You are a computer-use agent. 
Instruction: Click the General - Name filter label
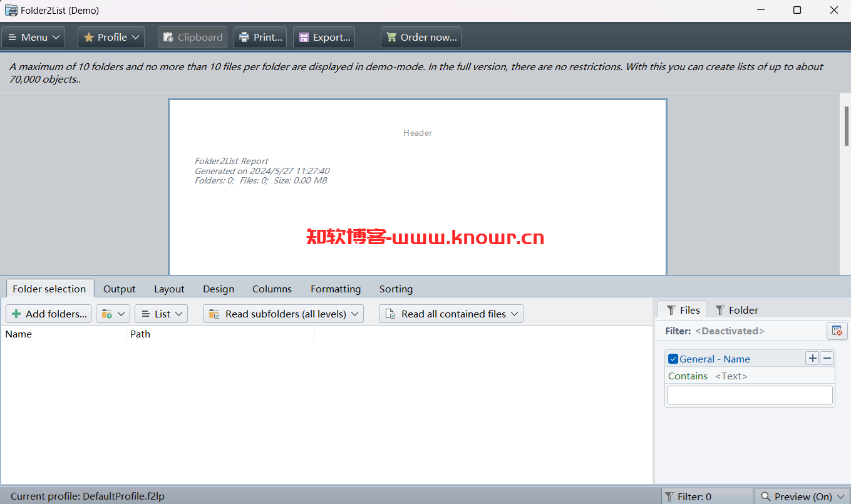pyautogui.click(x=714, y=359)
